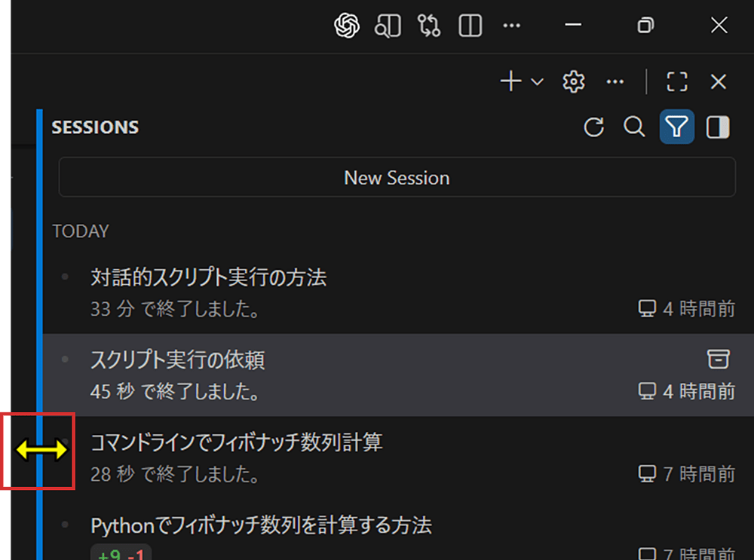Open the title bar ellipsis menu
The image size is (754, 560).
pyautogui.click(x=511, y=26)
